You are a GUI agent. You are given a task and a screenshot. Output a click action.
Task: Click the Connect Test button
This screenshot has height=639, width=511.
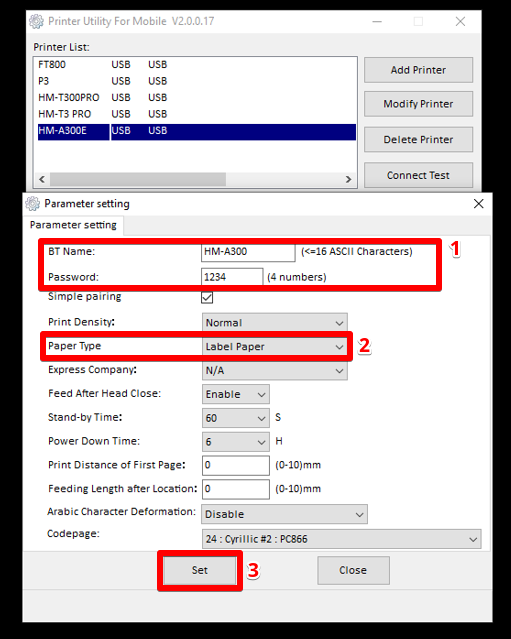point(418,175)
